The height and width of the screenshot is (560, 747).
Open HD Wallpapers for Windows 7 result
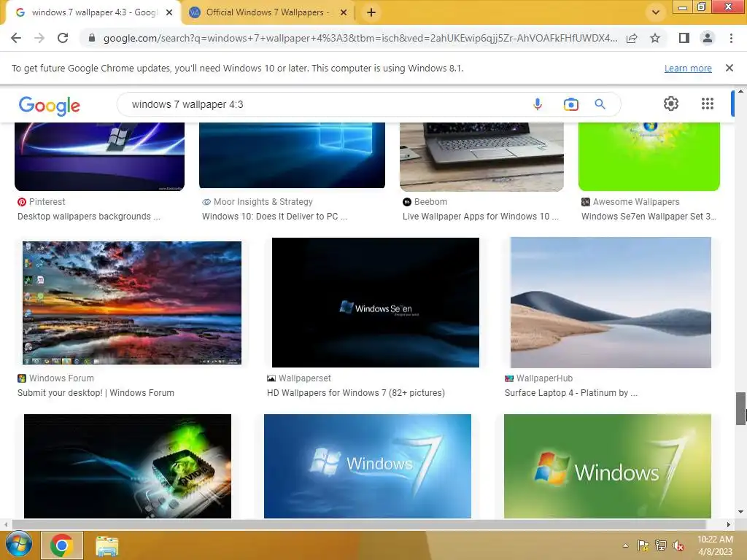(356, 393)
